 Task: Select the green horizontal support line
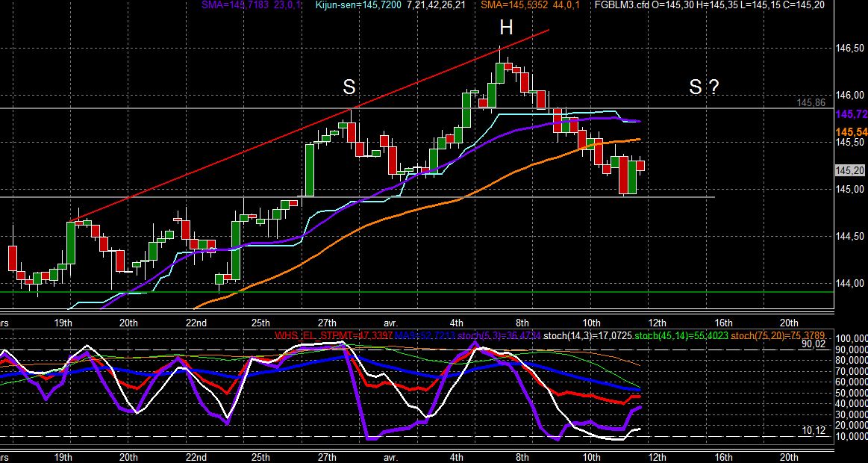click(416, 292)
